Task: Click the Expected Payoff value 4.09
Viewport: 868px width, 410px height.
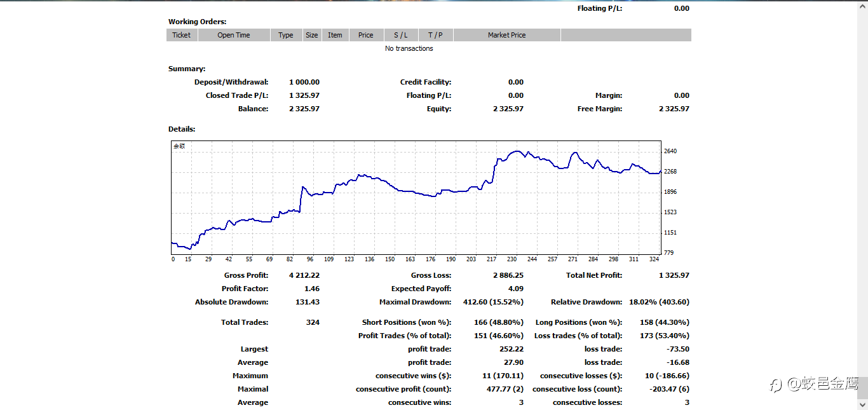Action: 516,289
